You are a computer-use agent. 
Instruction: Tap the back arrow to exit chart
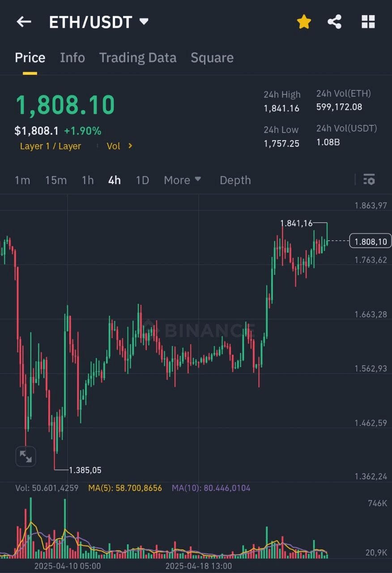[x=23, y=21]
